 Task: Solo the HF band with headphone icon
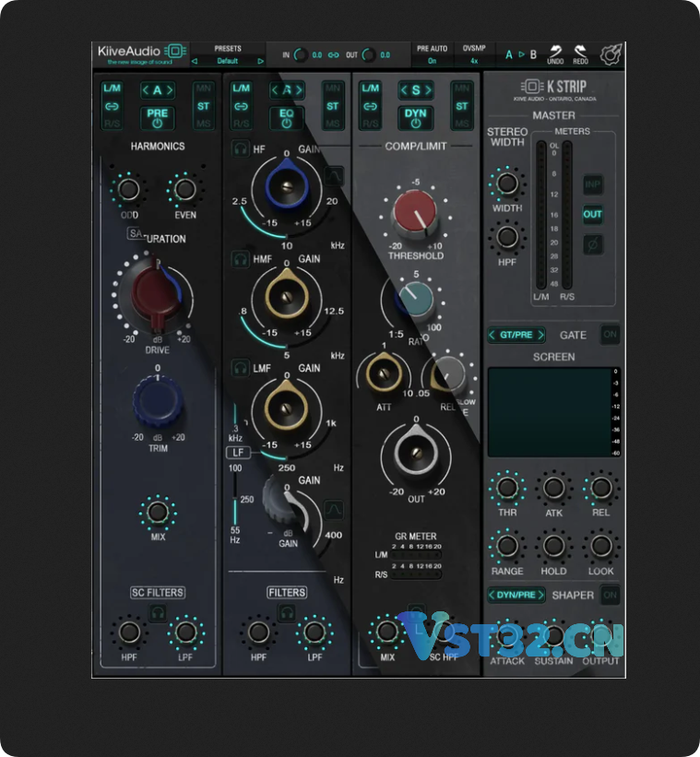pos(240,148)
